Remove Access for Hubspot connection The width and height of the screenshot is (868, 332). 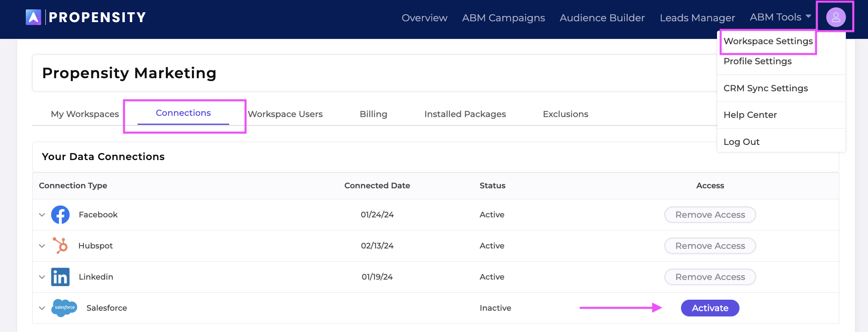(x=710, y=246)
